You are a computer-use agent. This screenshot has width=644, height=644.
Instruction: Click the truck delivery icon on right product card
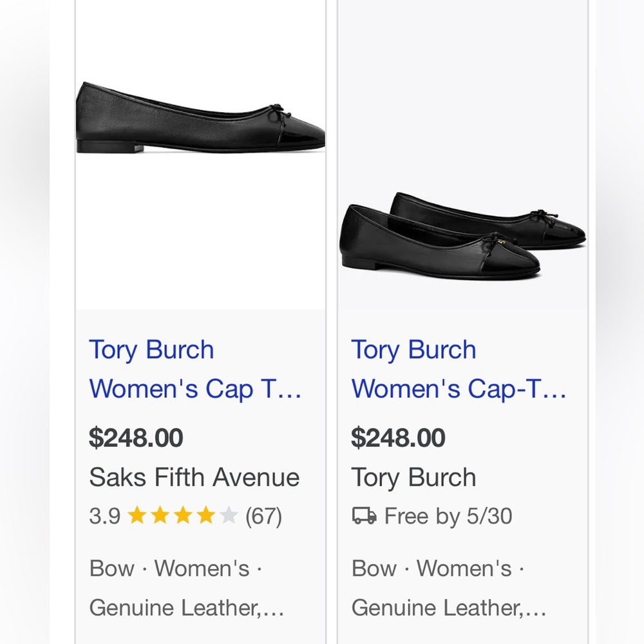(365, 515)
